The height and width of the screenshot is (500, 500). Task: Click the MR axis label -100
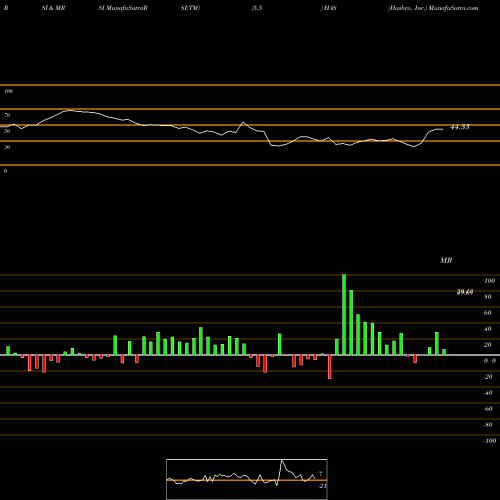tap(490, 441)
